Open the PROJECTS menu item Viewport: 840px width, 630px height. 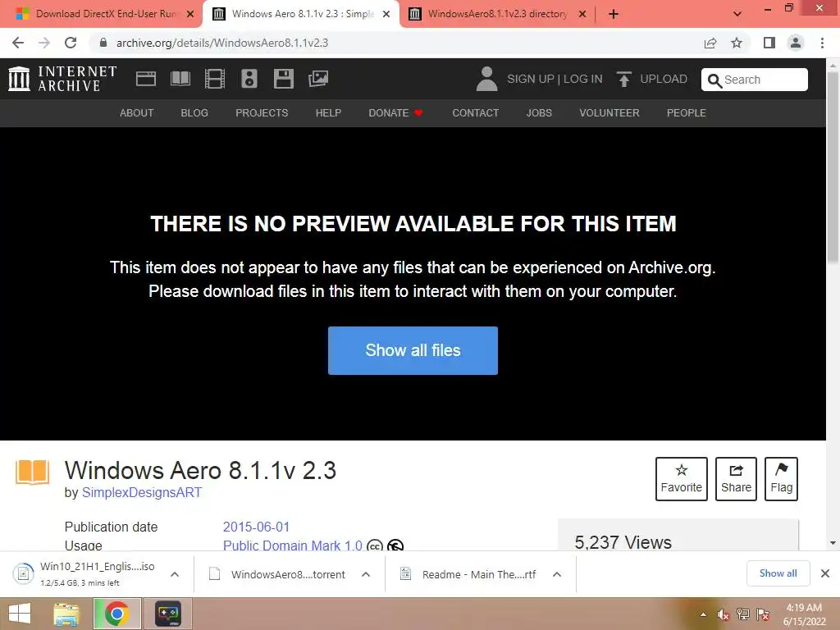(262, 113)
